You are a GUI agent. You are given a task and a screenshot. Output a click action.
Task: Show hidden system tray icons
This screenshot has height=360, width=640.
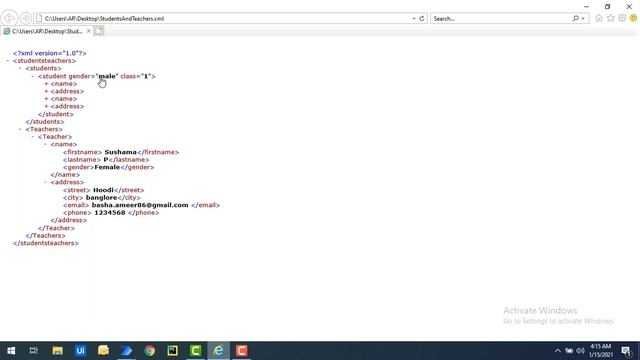pos(558,351)
